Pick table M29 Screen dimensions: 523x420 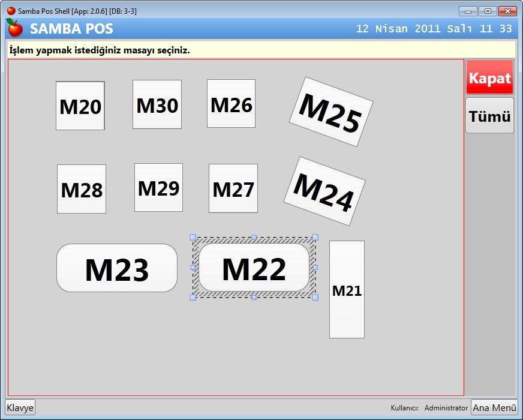pos(158,187)
